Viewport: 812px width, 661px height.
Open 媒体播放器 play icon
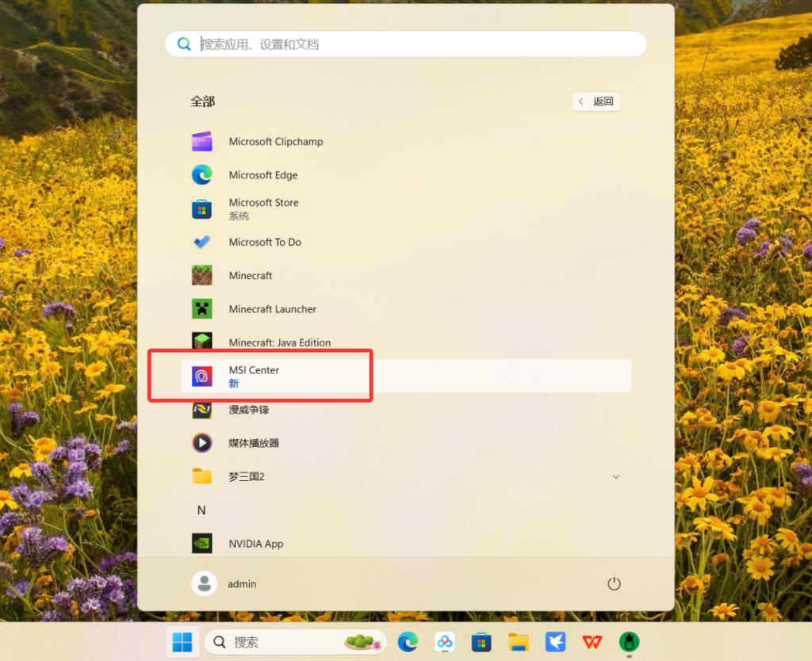[202, 443]
